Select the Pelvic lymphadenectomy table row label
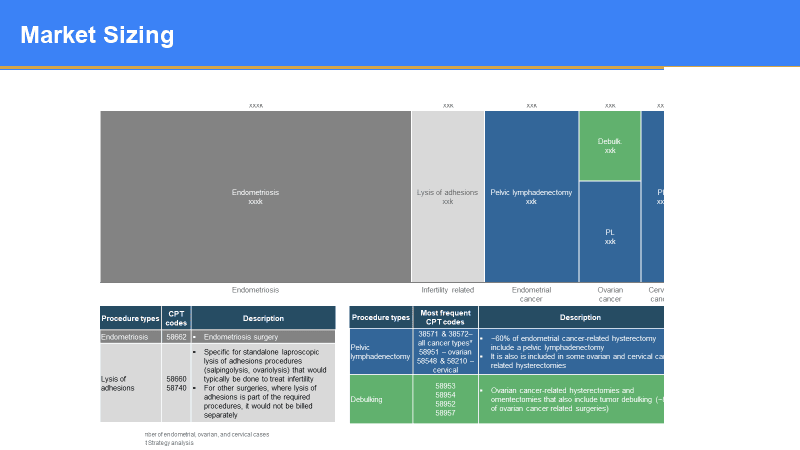The image size is (800, 450). 380,351
